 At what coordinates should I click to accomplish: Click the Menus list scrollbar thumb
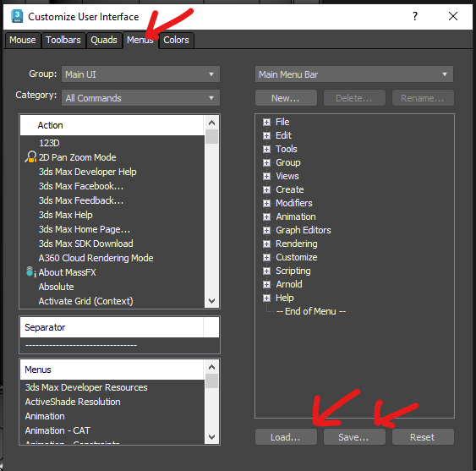click(x=211, y=381)
